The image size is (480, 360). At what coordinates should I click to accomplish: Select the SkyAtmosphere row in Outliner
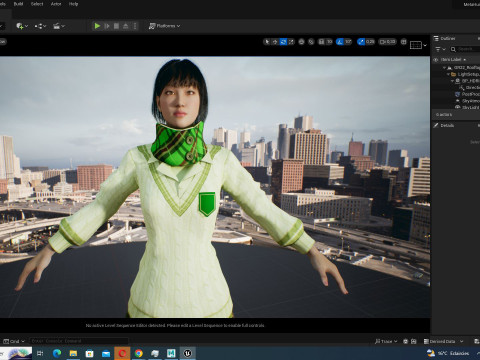[456, 101]
